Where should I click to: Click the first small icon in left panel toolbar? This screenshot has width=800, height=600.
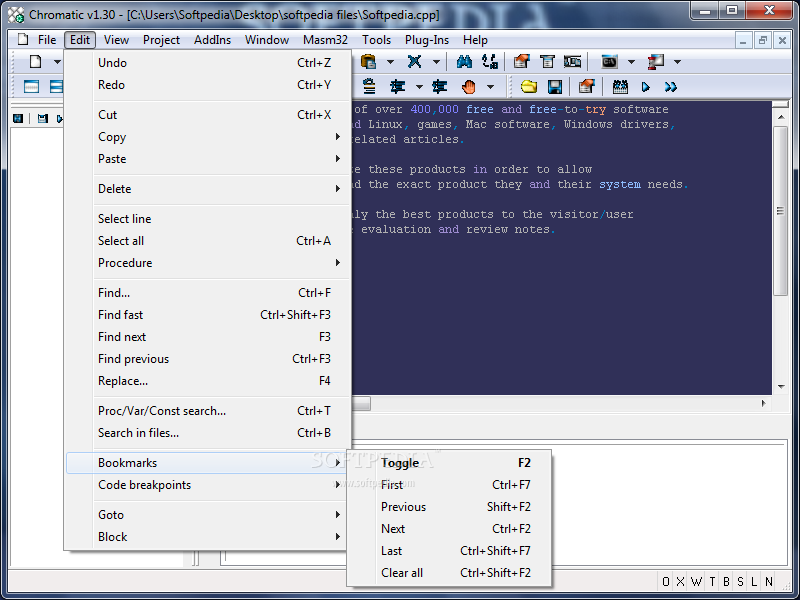point(18,118)
